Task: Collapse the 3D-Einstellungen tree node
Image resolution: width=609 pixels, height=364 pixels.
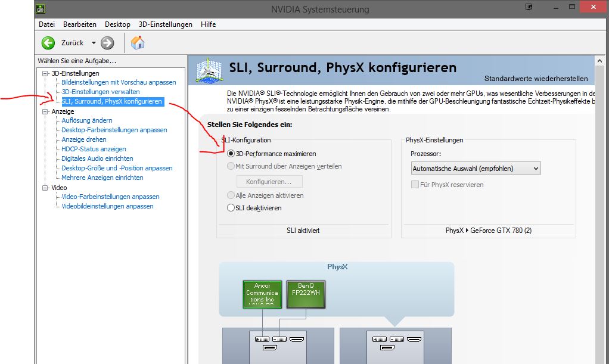Action: [x=45, y=73]
